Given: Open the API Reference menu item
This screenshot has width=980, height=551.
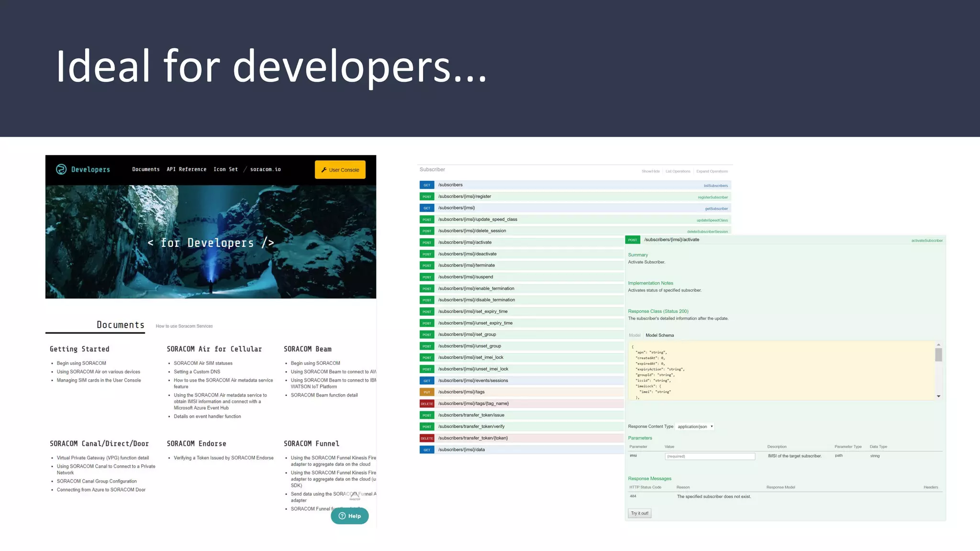Looking at the screenshot, I should [x=187, y=169].
